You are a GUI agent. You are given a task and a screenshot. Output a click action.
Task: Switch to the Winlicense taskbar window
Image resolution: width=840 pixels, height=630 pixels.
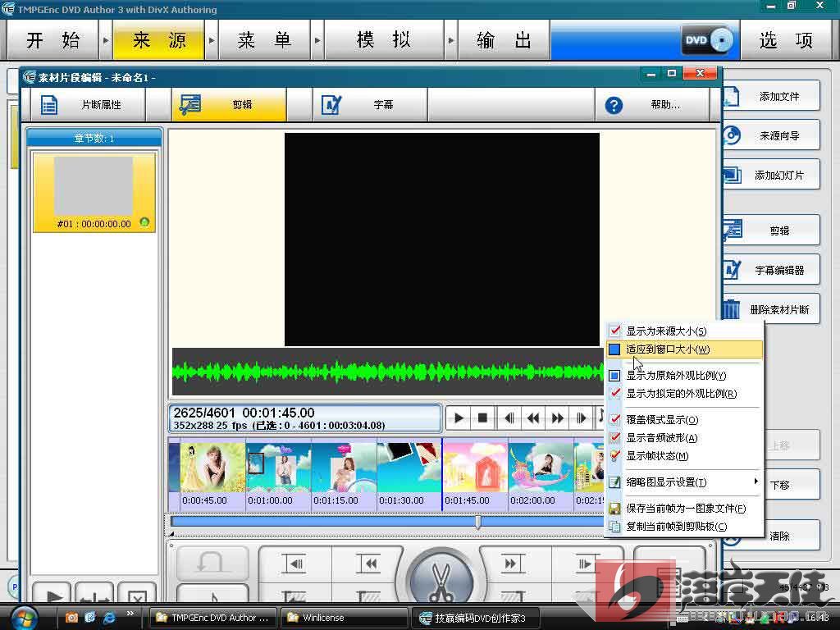point(345,618)
